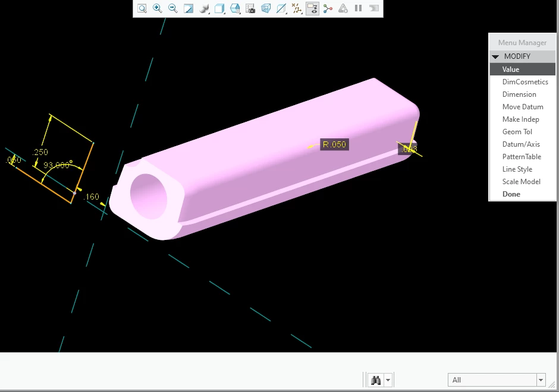Select Value in the MODIFY menu
This screenshot has width=559, height=392.
[x=522, y=69]
